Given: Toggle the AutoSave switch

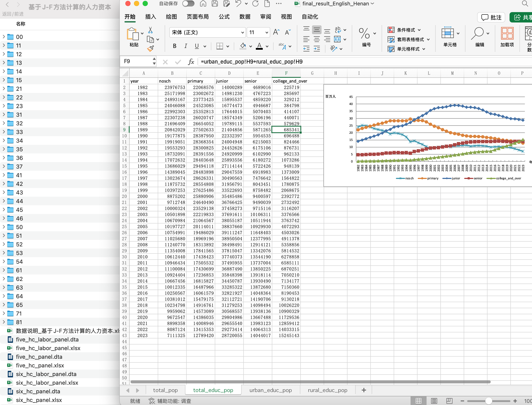Looking at the screenshot, I should 188,4.
